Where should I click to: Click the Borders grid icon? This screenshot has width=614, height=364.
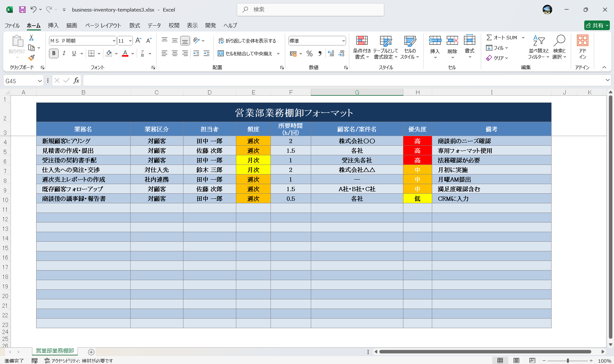click(91, 53)
